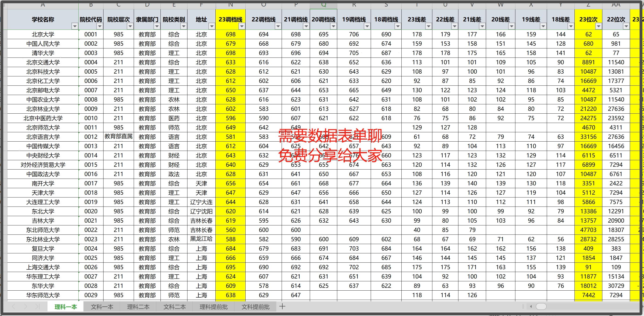Select the cell containing 北京大学
Screen dimensions: 644x316
tap(43, 34)
